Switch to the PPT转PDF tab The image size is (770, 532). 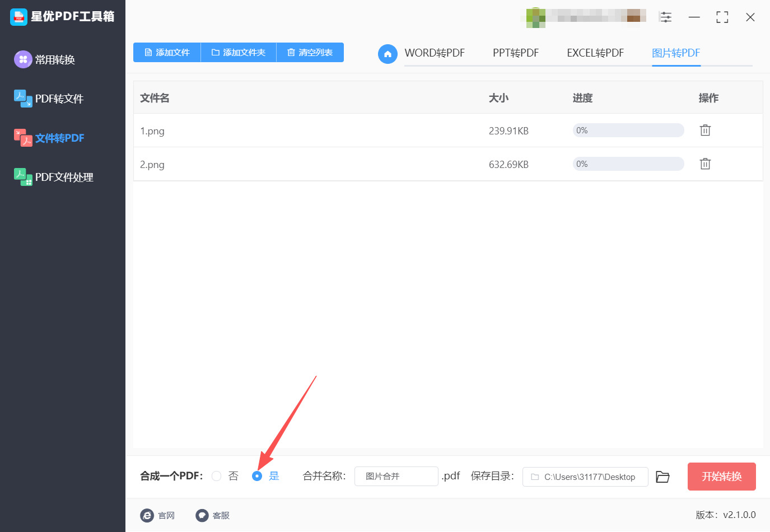(x=516, y=53)
